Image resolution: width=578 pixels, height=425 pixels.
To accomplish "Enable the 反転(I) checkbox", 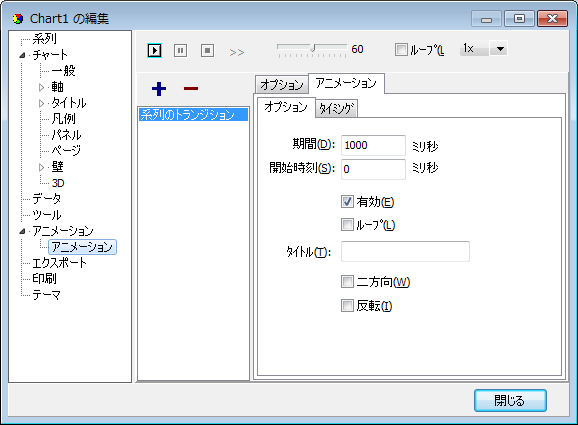I will [347, 306].
